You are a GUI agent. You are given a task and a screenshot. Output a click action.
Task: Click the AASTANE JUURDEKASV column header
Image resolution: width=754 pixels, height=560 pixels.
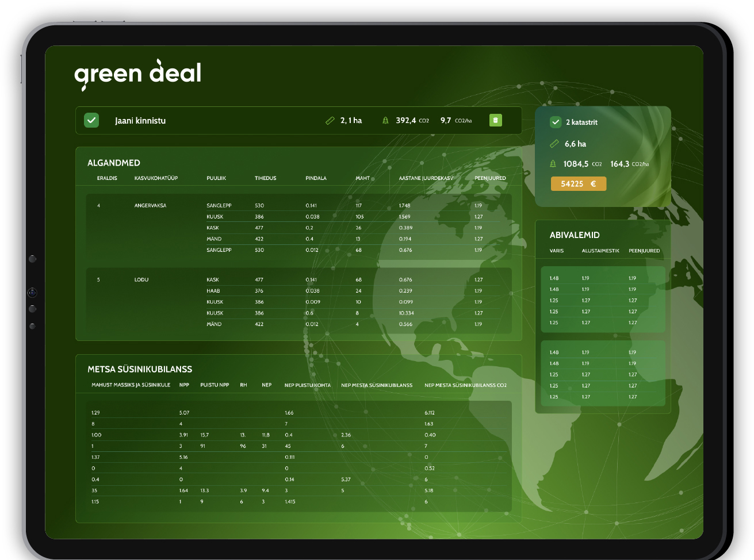point(426,178)
